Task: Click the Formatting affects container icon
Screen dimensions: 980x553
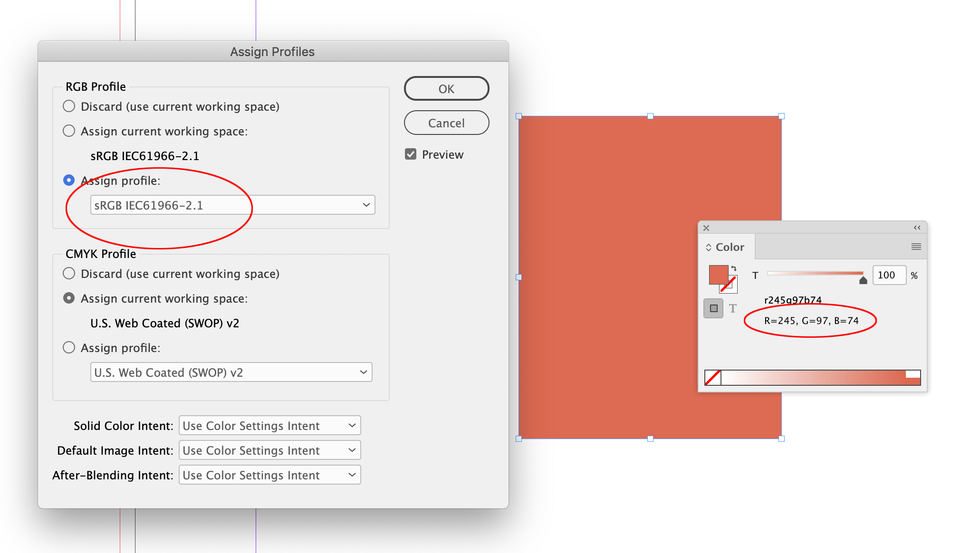Action: 713,308
